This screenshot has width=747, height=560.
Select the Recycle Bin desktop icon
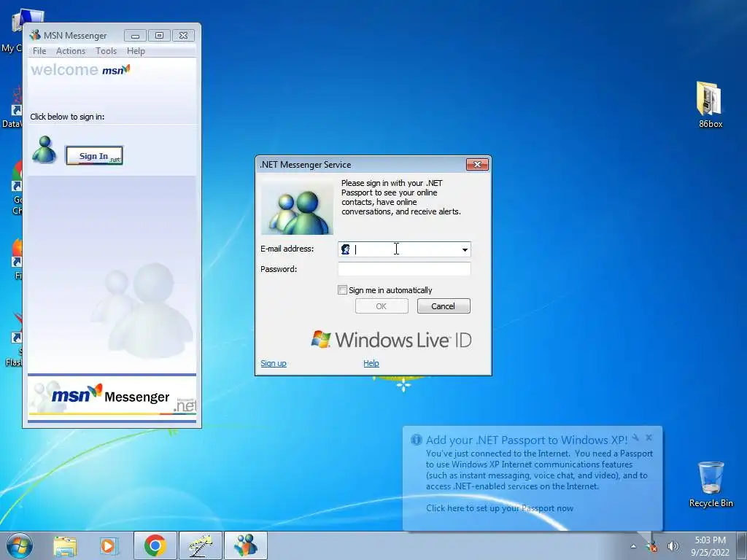click(711, 484)
